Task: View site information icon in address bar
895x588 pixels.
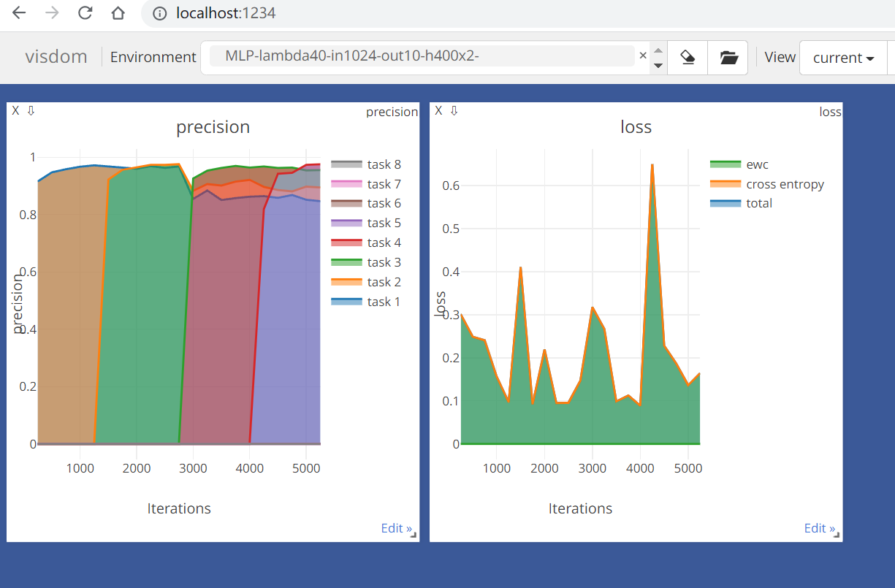Action: [x=160, y=13]
